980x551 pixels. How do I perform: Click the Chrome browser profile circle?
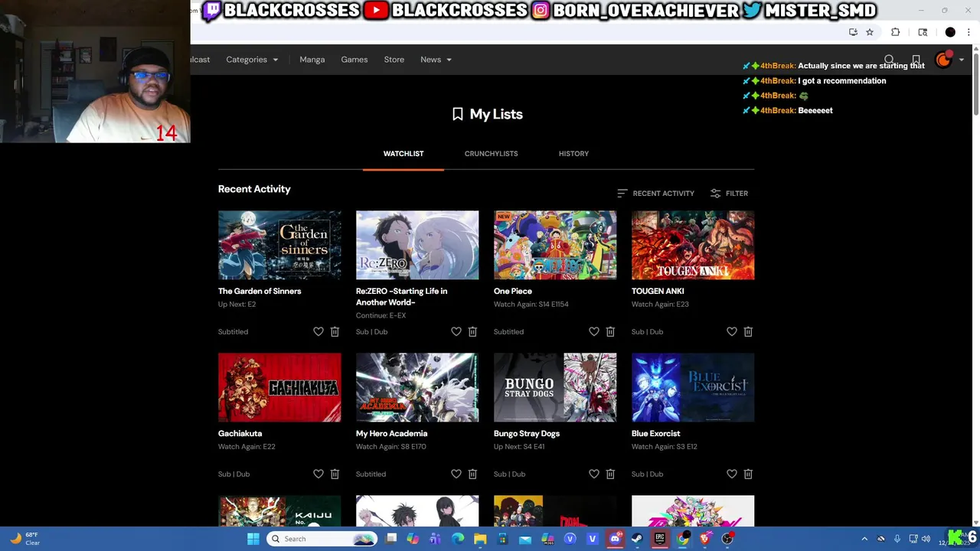coord(950,32)
